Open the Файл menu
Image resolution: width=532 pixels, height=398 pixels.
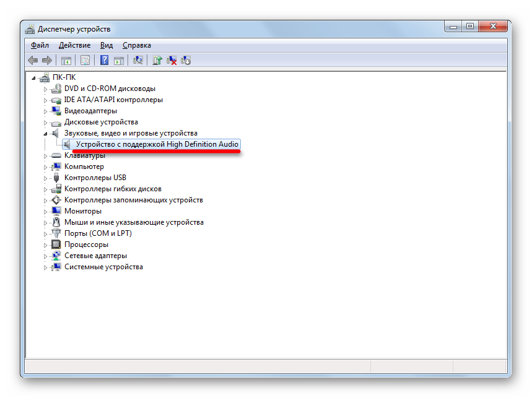point(40,45)
